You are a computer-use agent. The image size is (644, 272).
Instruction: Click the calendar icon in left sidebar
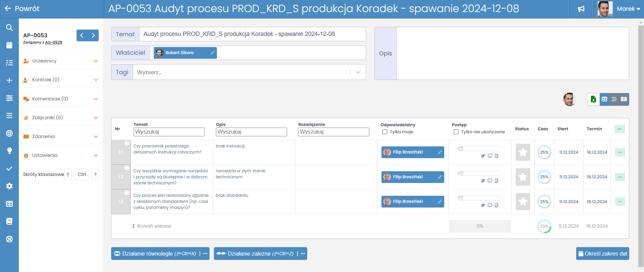coord(9,45)
